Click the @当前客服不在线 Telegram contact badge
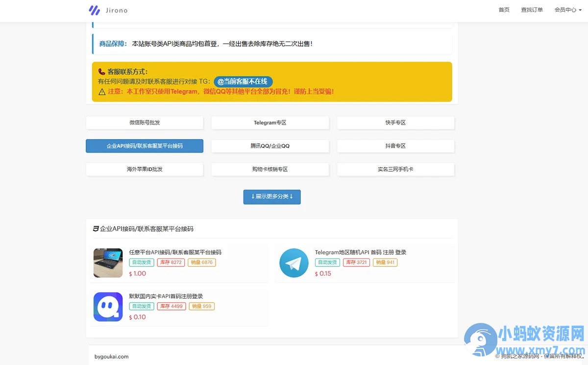The width and height of the screenshot is (588, 365). point(243,81)
